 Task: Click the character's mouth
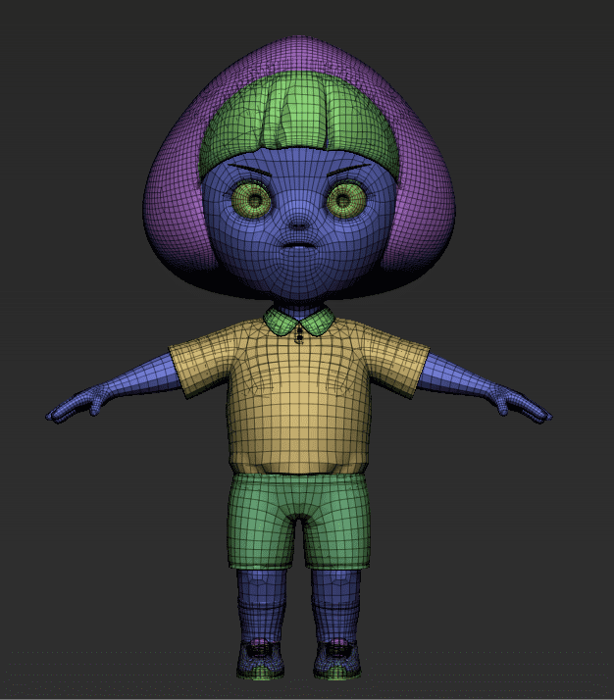[299, 246]
